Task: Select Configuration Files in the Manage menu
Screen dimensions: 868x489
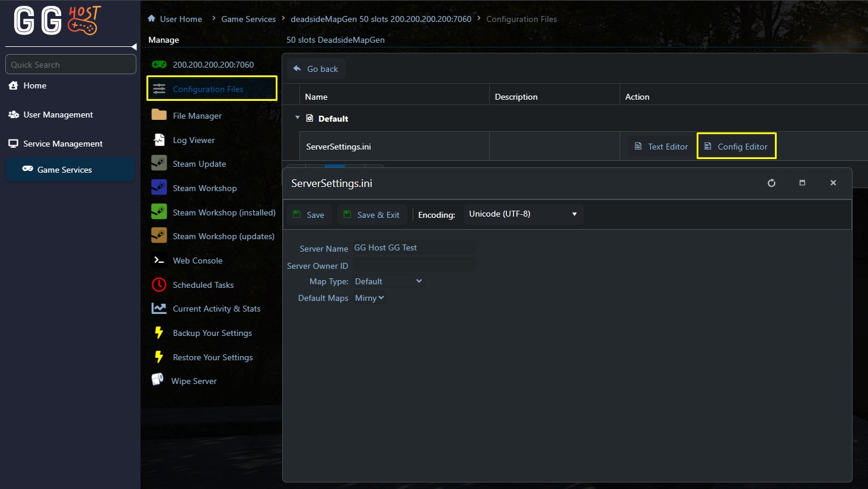Action: pos(208,89)
